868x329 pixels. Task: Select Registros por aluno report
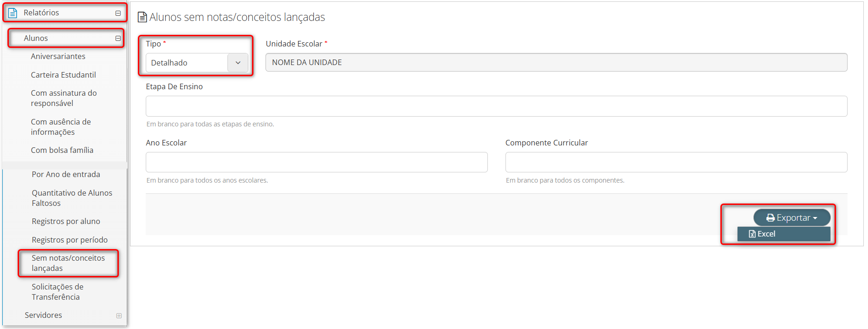(x=66, y=221)
